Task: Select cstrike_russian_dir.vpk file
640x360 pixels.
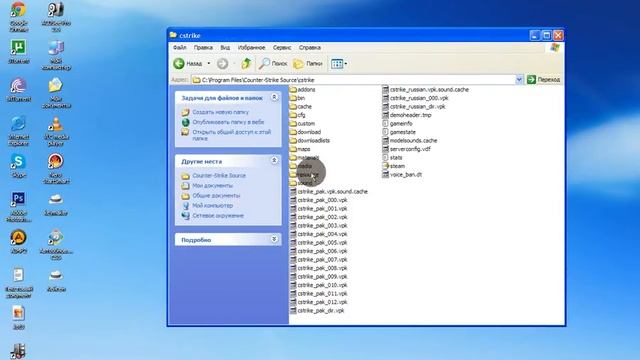Action: tap(414, 107)
